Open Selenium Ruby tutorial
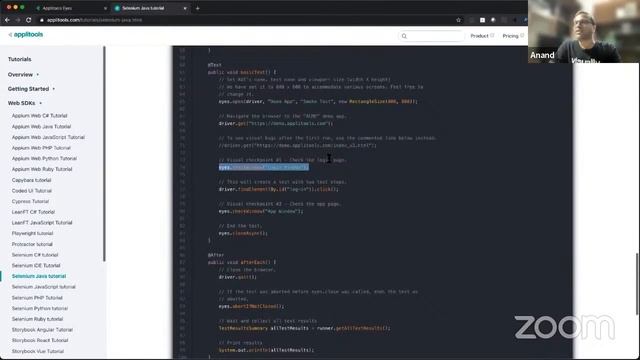640x360 pixels. click(x=37, y=319)
